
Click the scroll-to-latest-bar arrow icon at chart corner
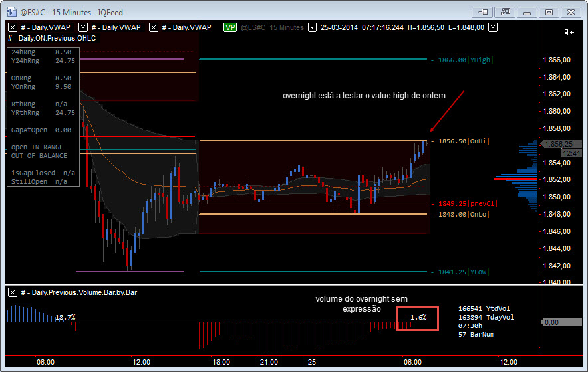pos(569,32)
